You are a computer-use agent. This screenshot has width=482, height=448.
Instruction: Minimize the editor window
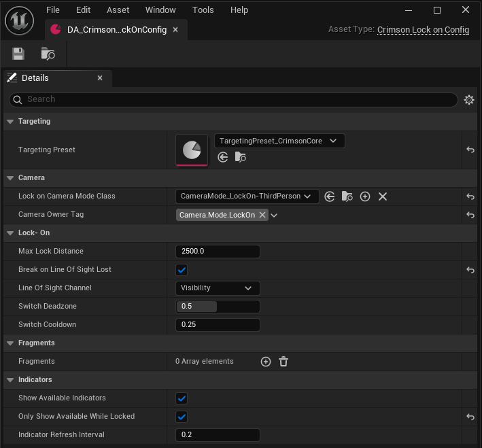408,10
